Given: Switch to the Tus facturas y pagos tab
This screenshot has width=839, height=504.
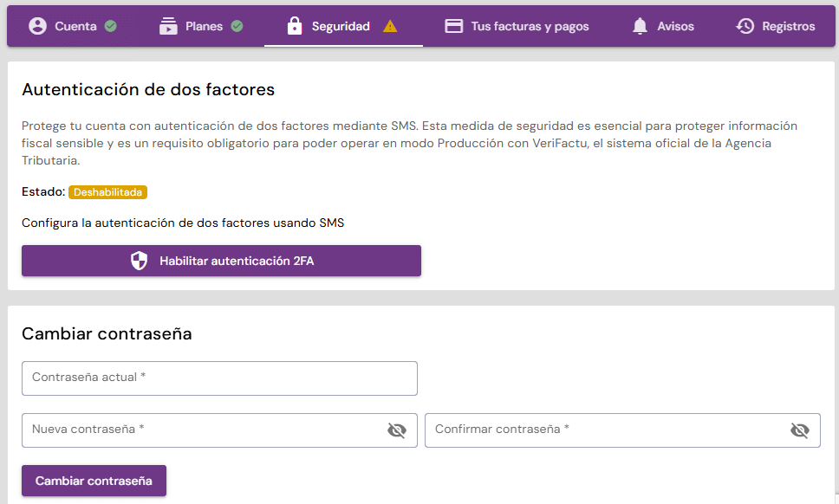Looking at the screenshot, I should (x=529, y=26).
